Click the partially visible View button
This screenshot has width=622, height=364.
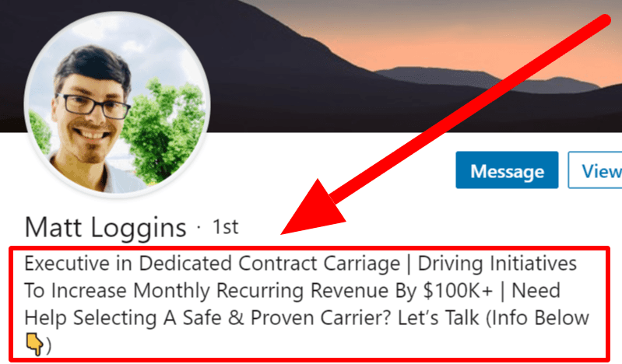(x=596, y=170)
